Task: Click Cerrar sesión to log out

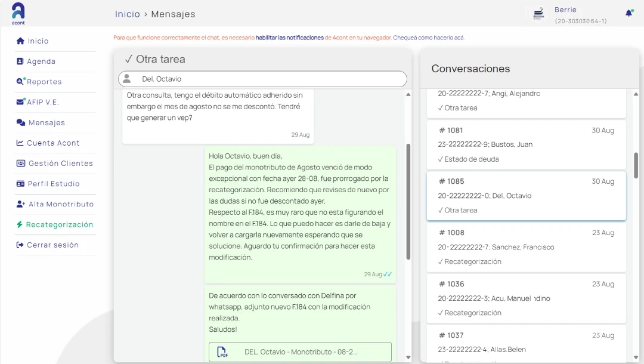Action: tap(52, 245)
